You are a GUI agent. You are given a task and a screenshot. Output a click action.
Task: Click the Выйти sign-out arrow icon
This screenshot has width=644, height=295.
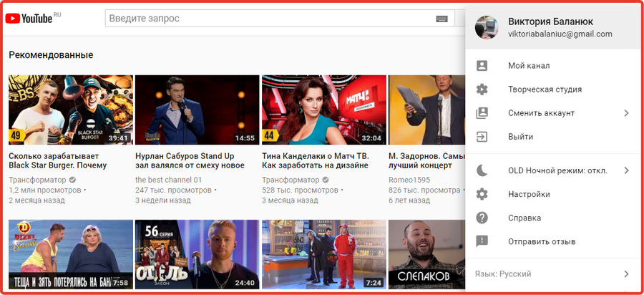click(x=482, y=137)
